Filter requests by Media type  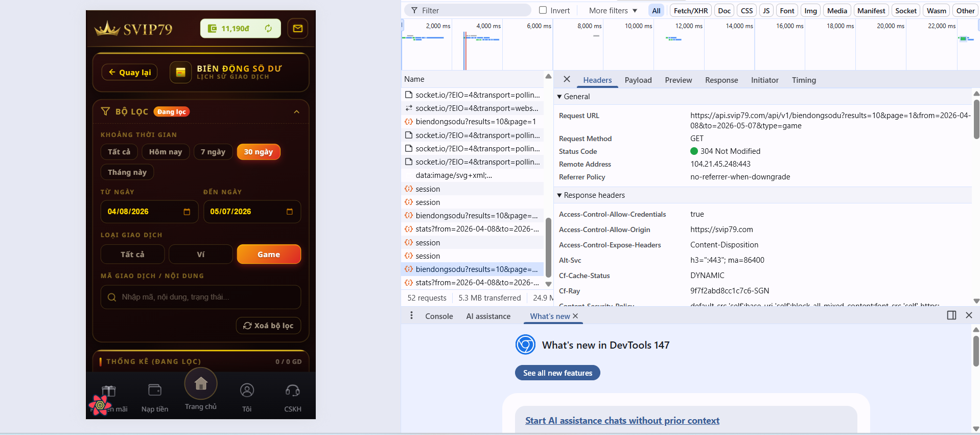837,10
